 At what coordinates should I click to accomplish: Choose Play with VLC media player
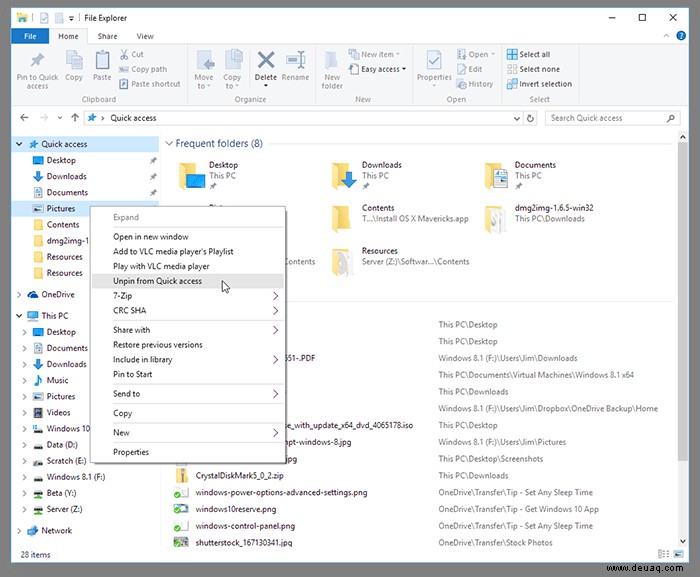click(x=188, y=266)
